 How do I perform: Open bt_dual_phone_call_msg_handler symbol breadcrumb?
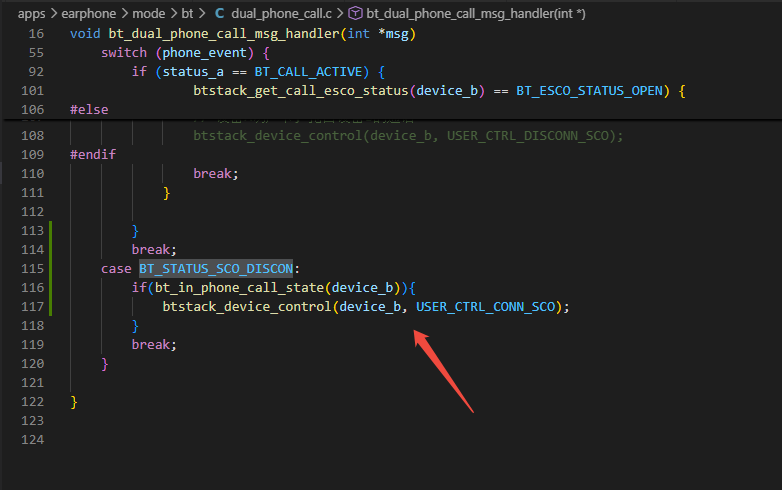pos(476,13)
